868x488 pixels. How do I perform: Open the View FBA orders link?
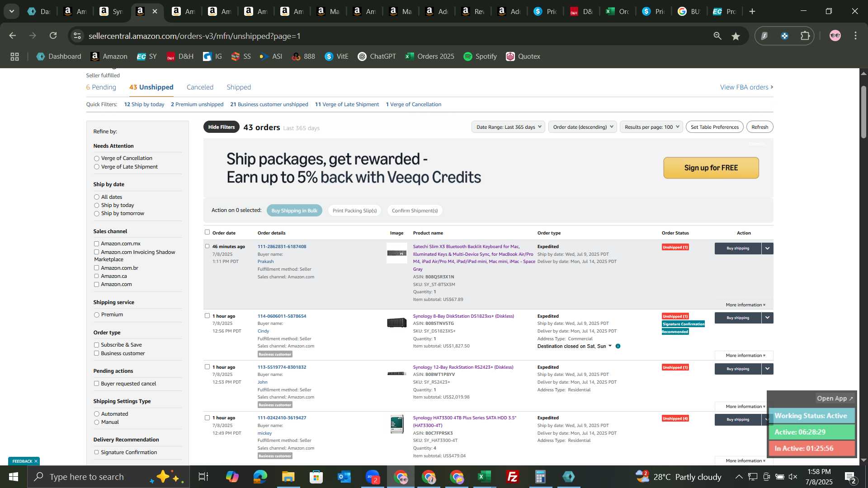(746, 87)
